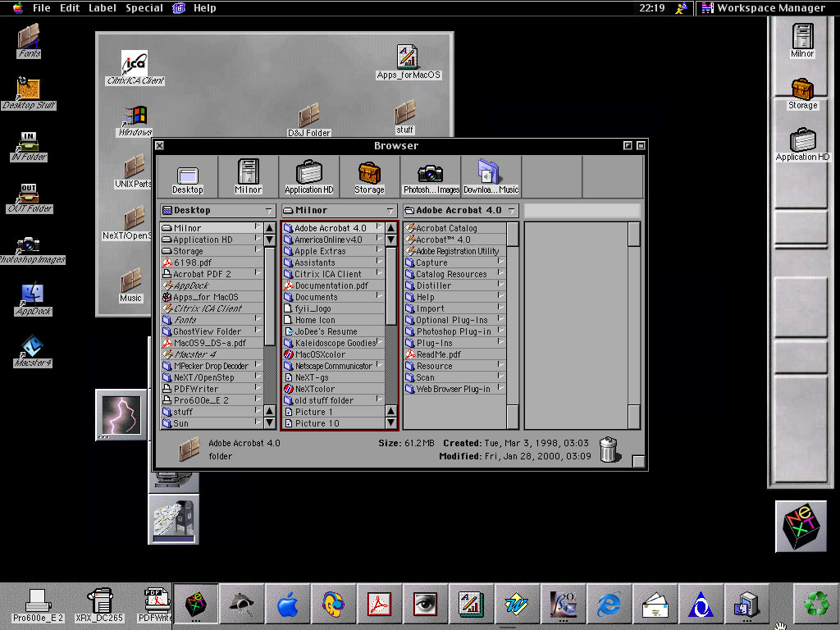Screen dimensions: 840x630
Task: Click the Storage briefcase on the Browser shelf
Action: coord(370,177)
